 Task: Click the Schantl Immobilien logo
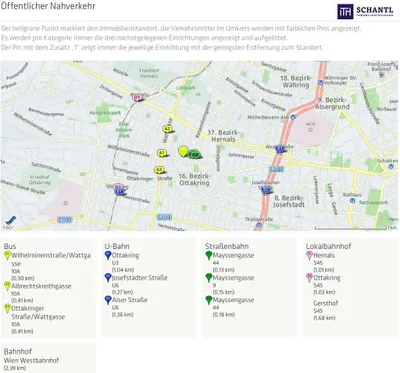[x=365, y=12]
